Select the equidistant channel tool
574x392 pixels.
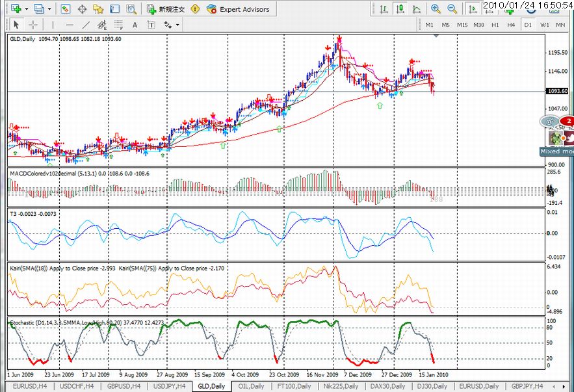[102, 25]
